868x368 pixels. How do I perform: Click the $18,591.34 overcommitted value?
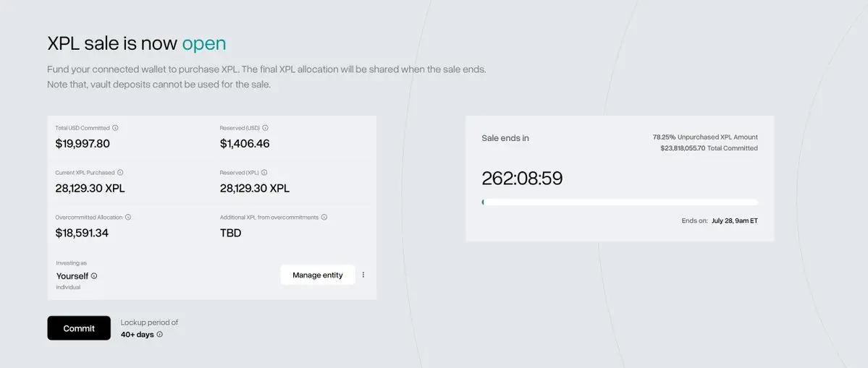click(82, 234)
